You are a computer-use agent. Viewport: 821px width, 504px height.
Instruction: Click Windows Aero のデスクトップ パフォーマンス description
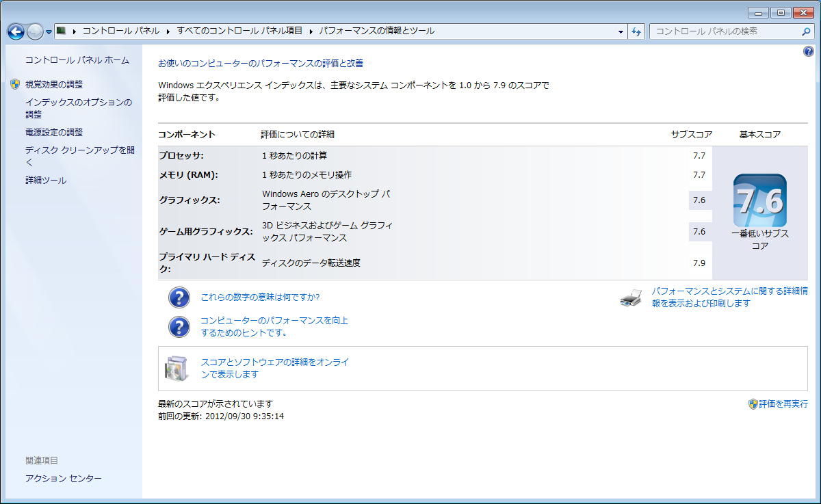coord(327,200)
